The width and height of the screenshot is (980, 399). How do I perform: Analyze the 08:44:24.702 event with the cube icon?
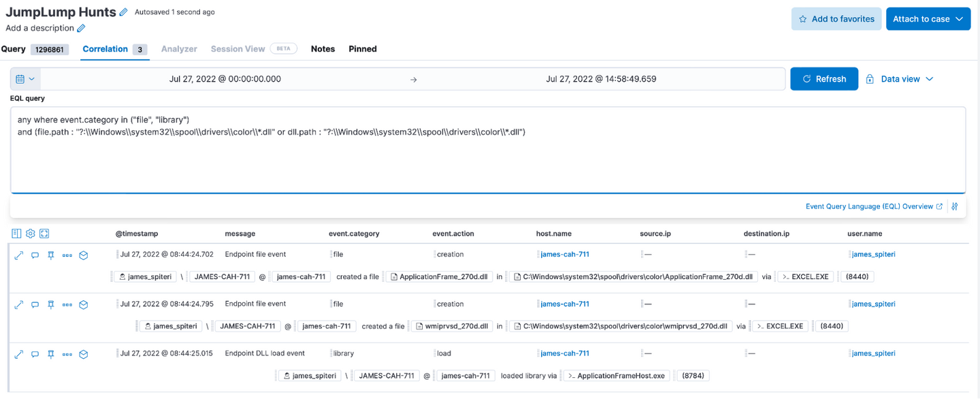(84, 255)
